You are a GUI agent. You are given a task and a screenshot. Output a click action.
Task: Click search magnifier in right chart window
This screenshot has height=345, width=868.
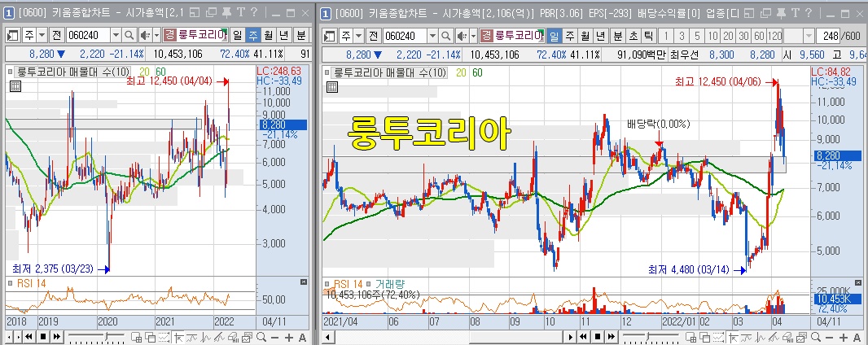(445, 36)
